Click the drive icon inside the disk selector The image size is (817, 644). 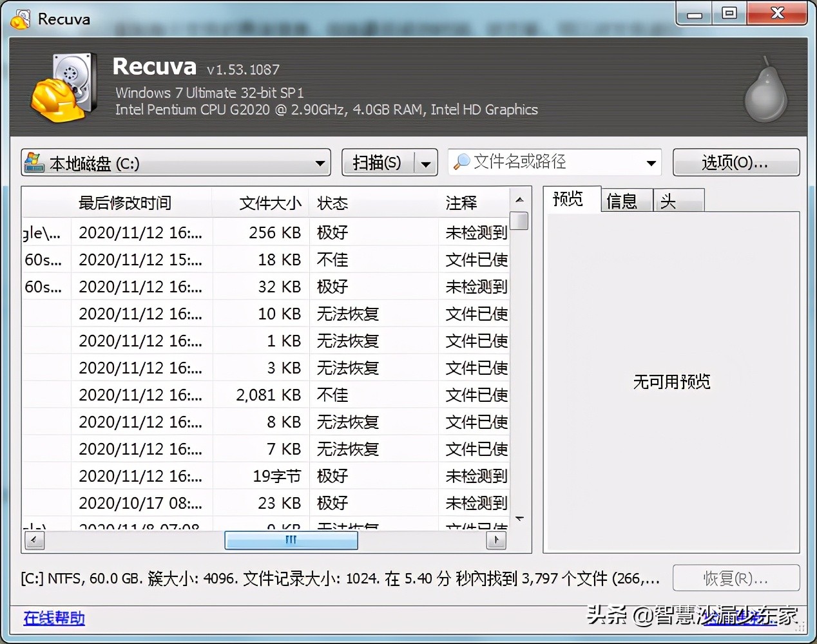click(x=32, y=163)
